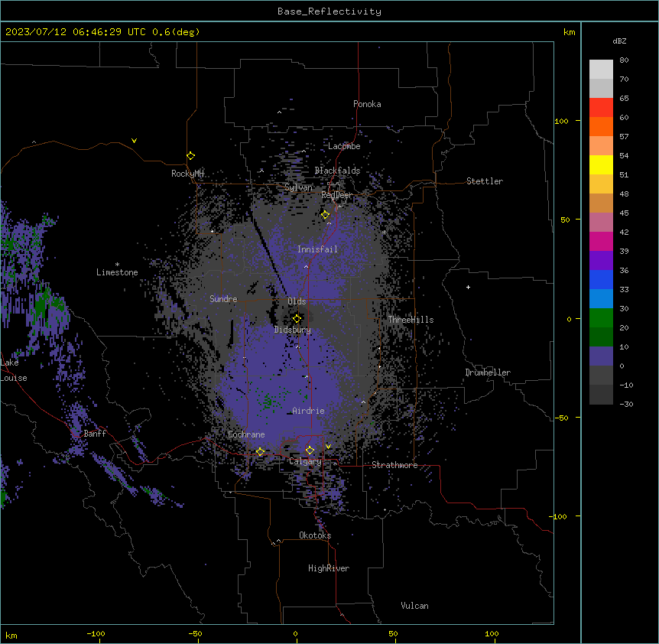This screenshot has height=644, width=659.
Task: Select the Innisfail city label
Action: click(317, 249)
